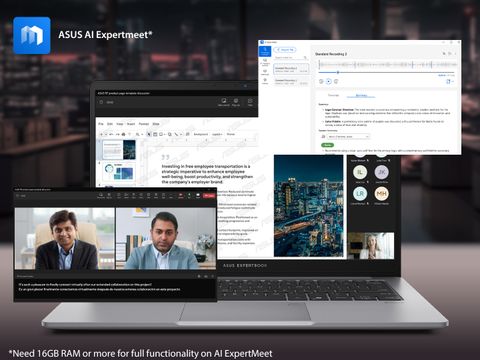
Task: Click the IL participant avatar
Action: click(x=360, y=172)
